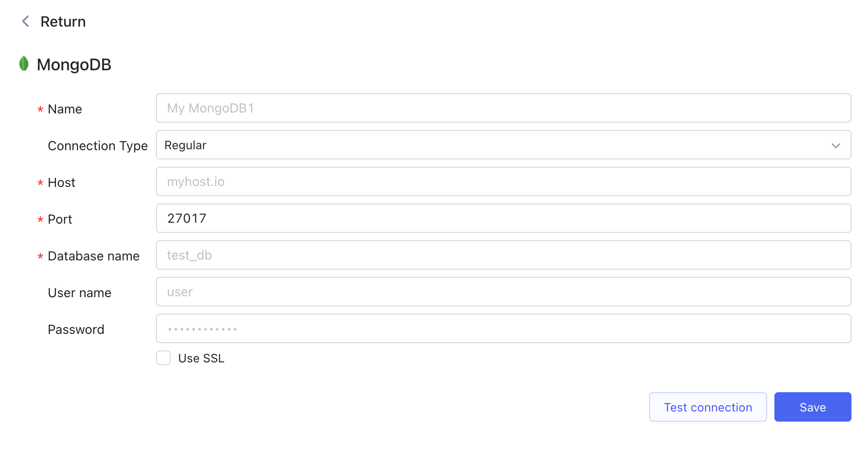Click the Return link text
The width and height of the screenshot is (868, 451).
coord(63,22)
